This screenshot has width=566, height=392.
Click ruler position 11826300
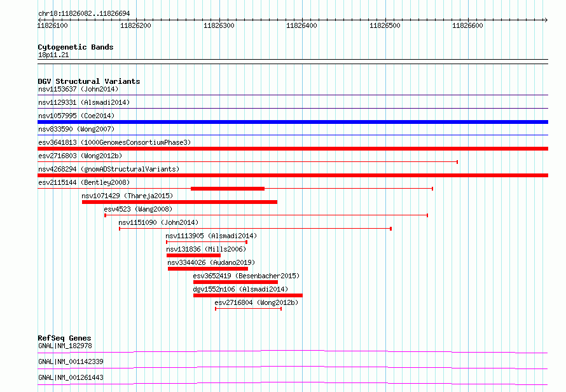coord(219,25)
